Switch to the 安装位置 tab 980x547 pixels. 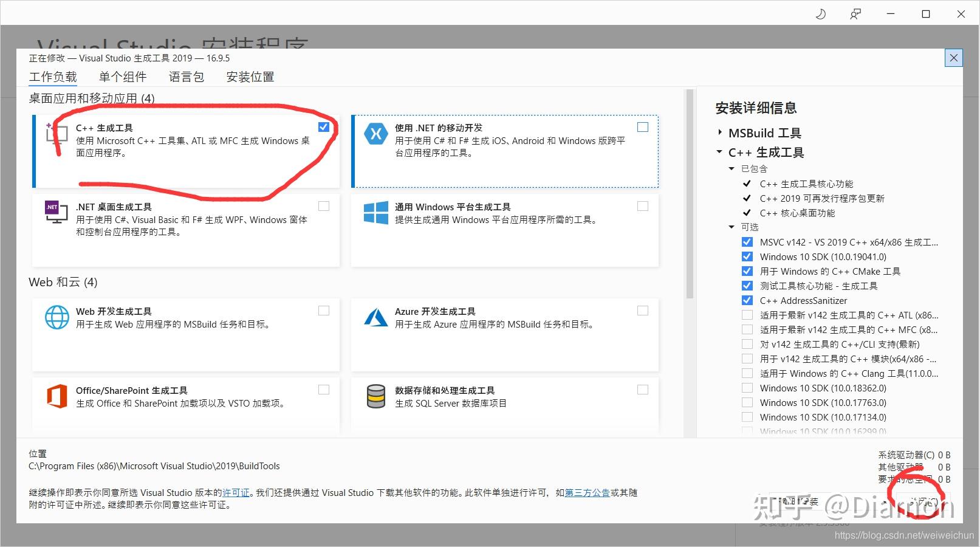[x=250, y=77]
